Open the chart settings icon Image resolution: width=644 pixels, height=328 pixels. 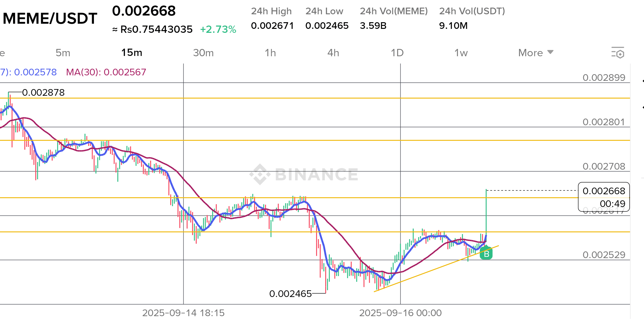pyautogui.click(x=618, y=53)
